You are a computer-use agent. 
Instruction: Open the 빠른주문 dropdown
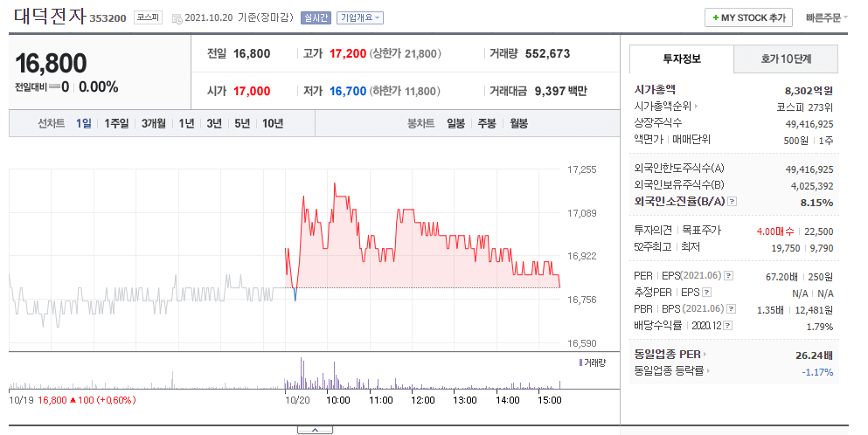[x=827, y=17]
